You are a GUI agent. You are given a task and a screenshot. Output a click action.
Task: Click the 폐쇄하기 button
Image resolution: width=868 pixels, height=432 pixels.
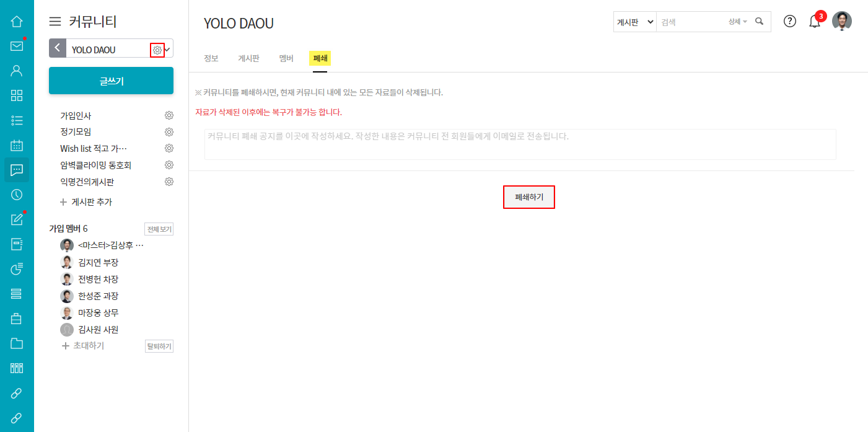pyautogui.click(x=529, y=197)
